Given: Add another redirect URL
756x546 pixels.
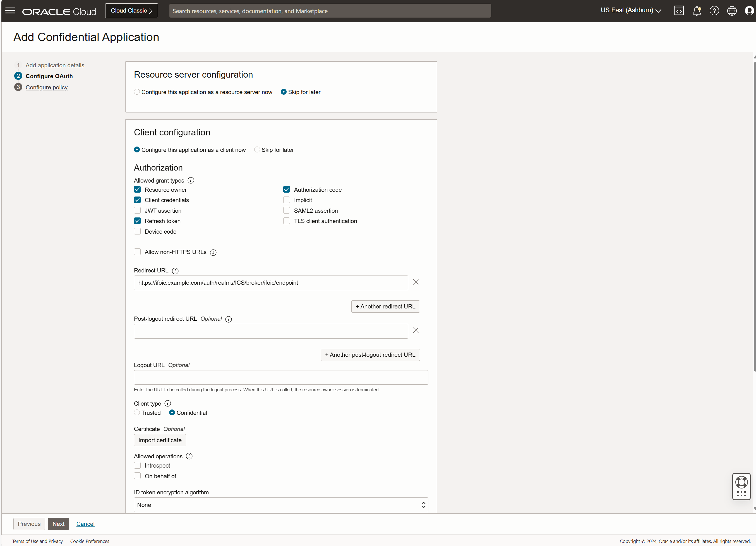Looking at the screenshot, I should (385, 306).
